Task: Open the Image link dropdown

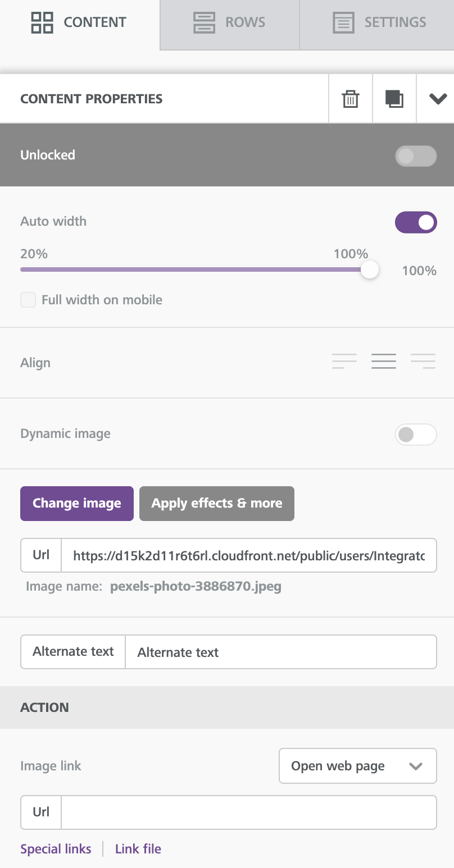Action: (x=357, y=766)
